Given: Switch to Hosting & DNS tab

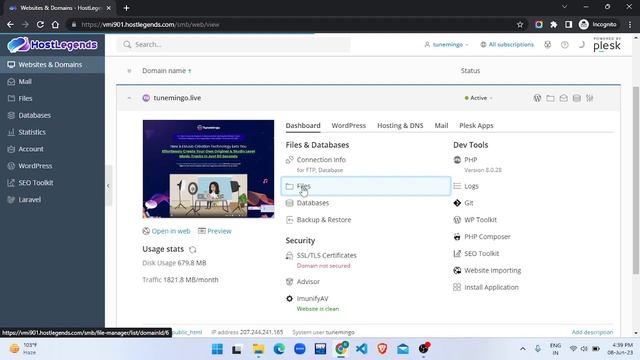Looking at the screenshot, I should (x=400, y=126).
